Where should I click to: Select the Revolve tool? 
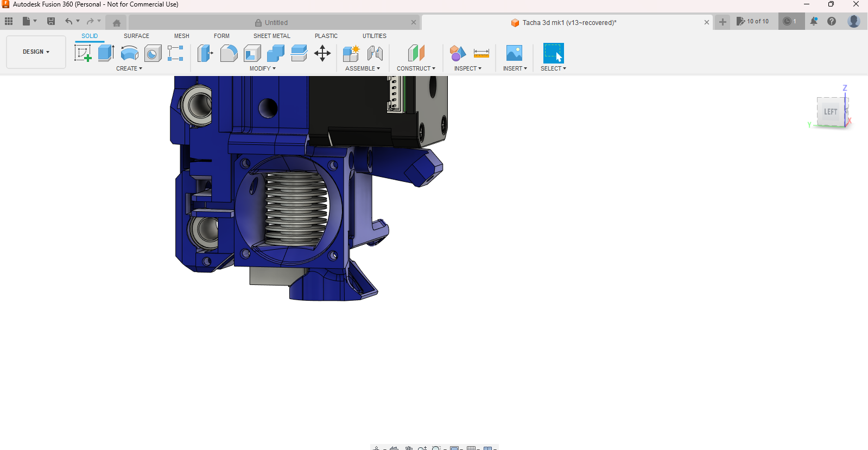pos(130,53)
